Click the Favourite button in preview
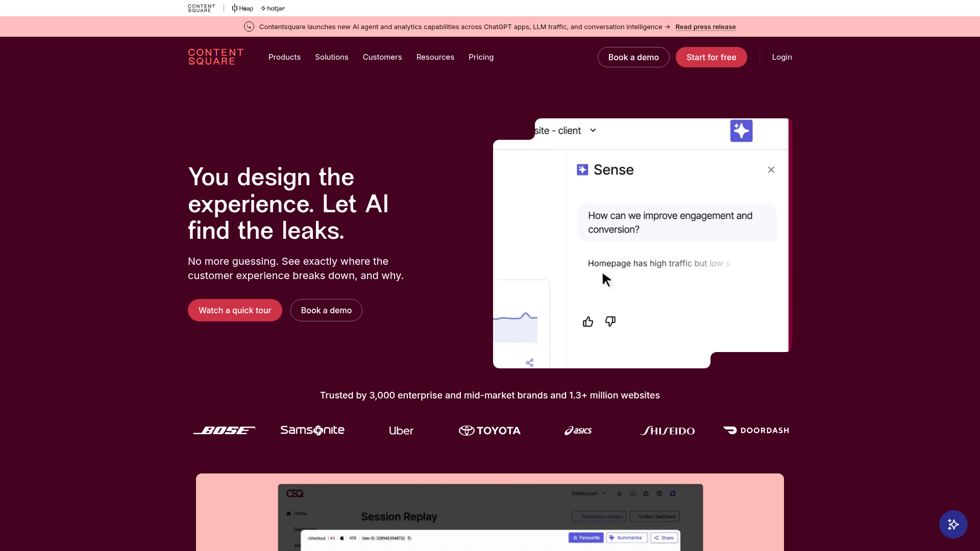 click(586, 538)
